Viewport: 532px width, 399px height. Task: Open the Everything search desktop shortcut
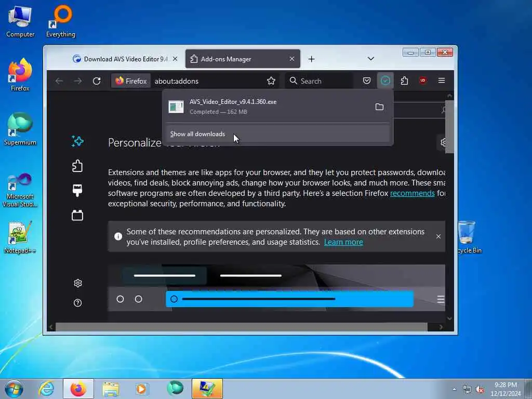[x=61, y=22]
